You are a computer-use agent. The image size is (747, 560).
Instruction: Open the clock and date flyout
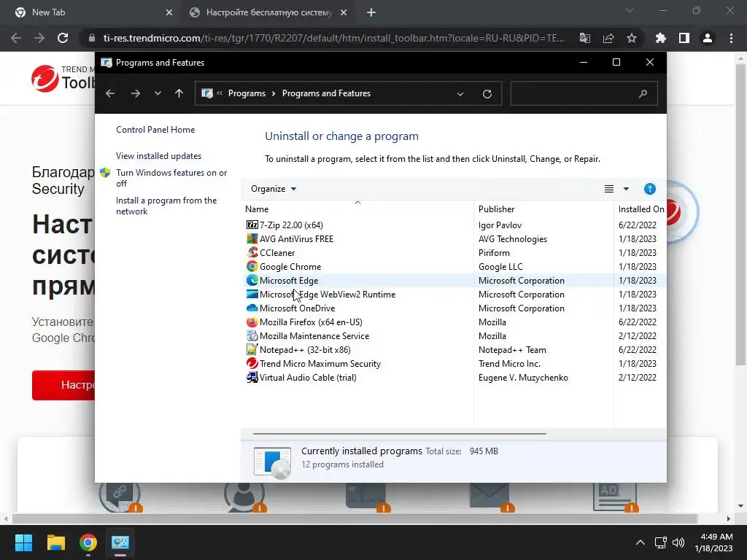713,542
